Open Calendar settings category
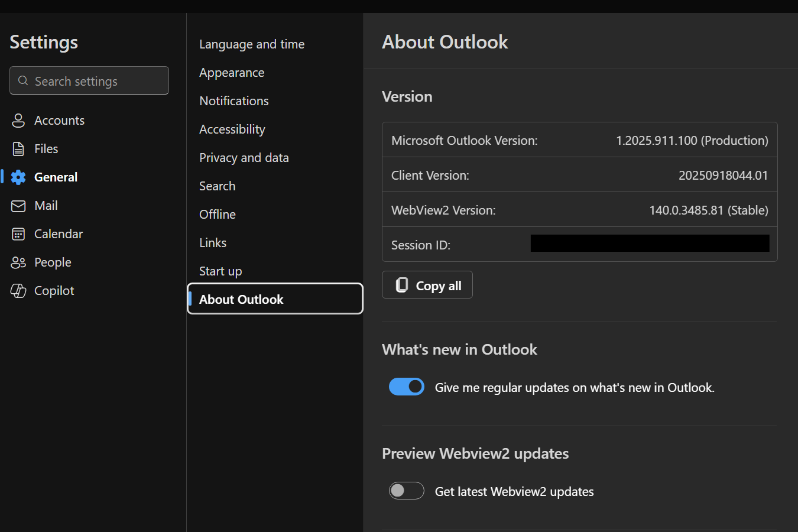This screenshot has height=532, width=798. click(x=59, y=234)
